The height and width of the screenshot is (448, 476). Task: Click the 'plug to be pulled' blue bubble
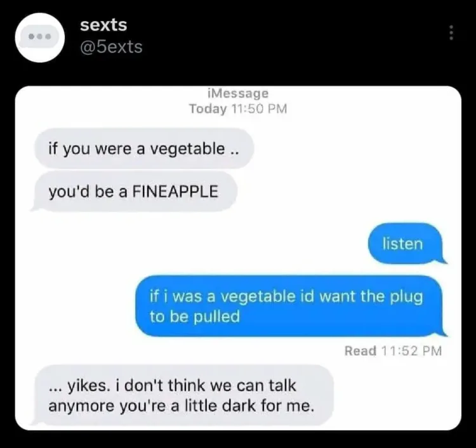click(291, 306)
